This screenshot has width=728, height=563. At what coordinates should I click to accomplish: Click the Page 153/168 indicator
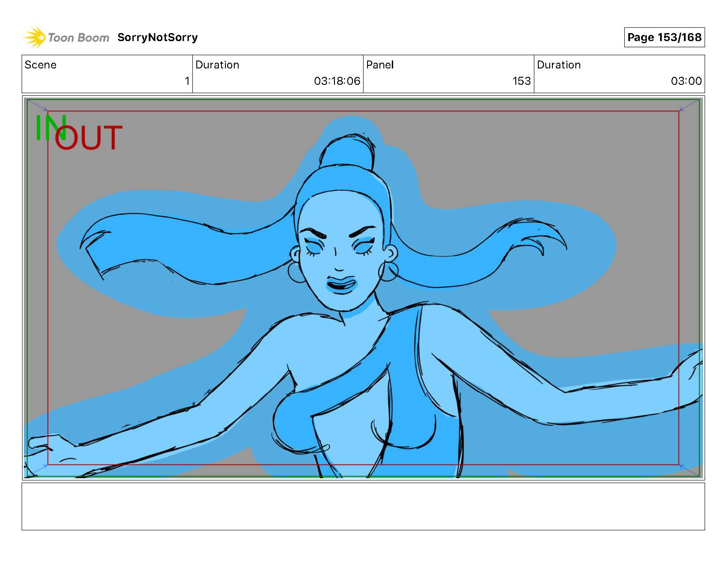[x=664, y=37]
